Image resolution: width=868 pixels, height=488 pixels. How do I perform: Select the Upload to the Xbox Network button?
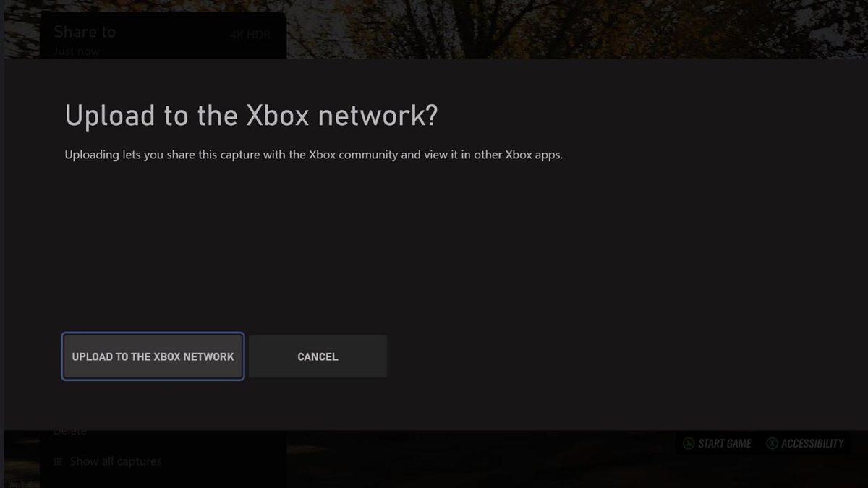tap(152, 356)
